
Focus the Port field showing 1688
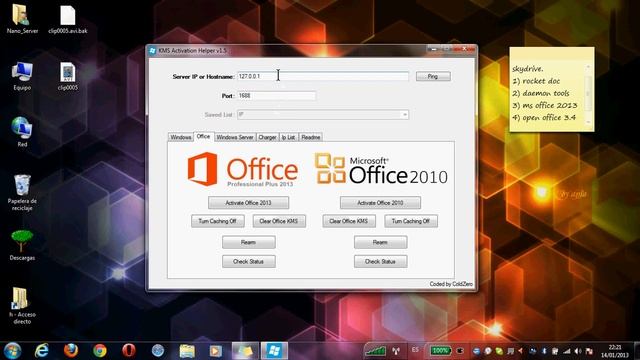coord(276,96)
